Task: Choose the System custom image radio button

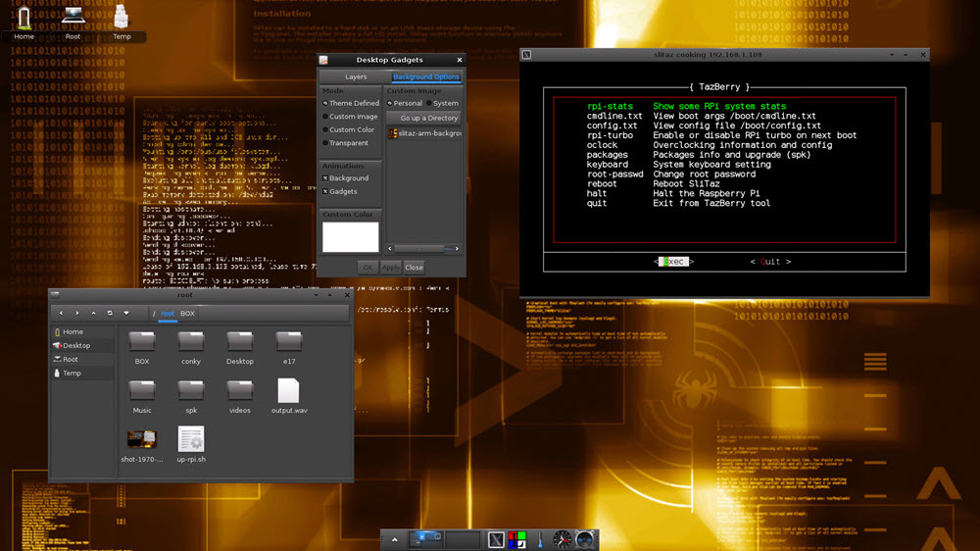Action: (429, 103)
